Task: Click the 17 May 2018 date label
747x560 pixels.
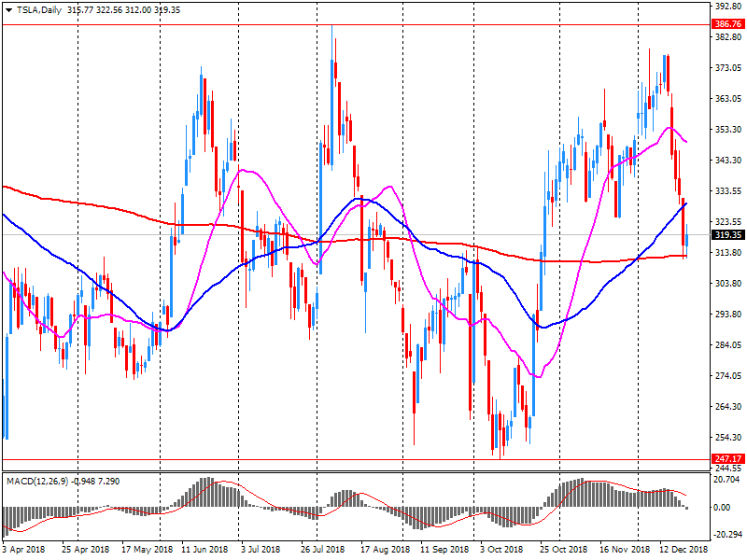Action: [147, 549]
